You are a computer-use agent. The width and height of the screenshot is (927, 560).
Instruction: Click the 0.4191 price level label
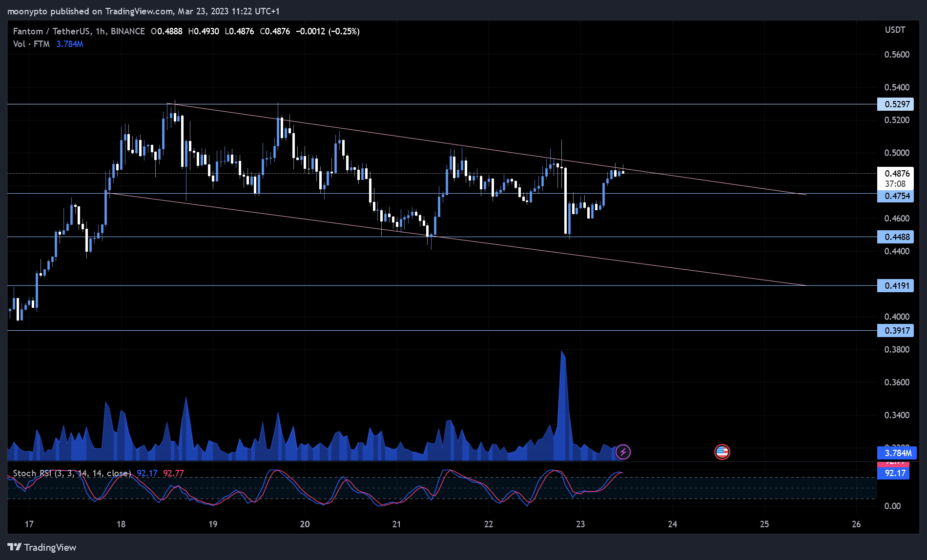pos(895,285)
